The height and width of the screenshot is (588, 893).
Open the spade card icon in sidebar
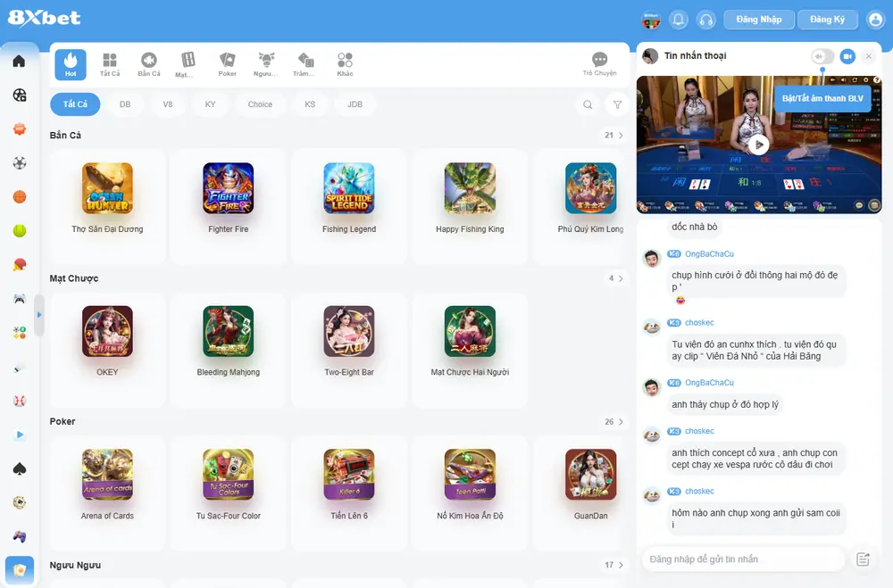20,468
